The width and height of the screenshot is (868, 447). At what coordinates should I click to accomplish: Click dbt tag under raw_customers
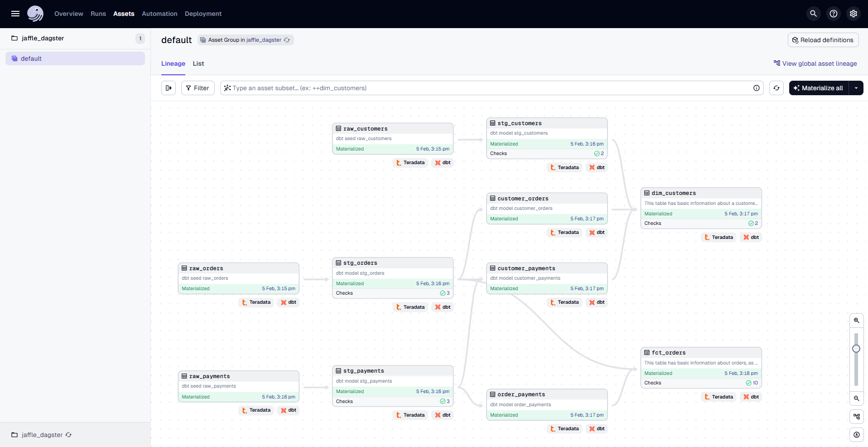click(x=443, y=163)
